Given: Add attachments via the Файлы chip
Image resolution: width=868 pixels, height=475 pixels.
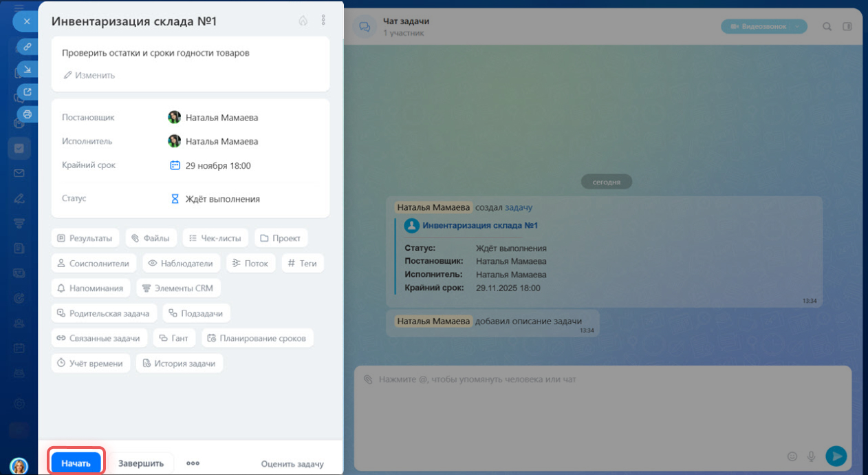Looking at the screenshot, I should tap(151, 238).
